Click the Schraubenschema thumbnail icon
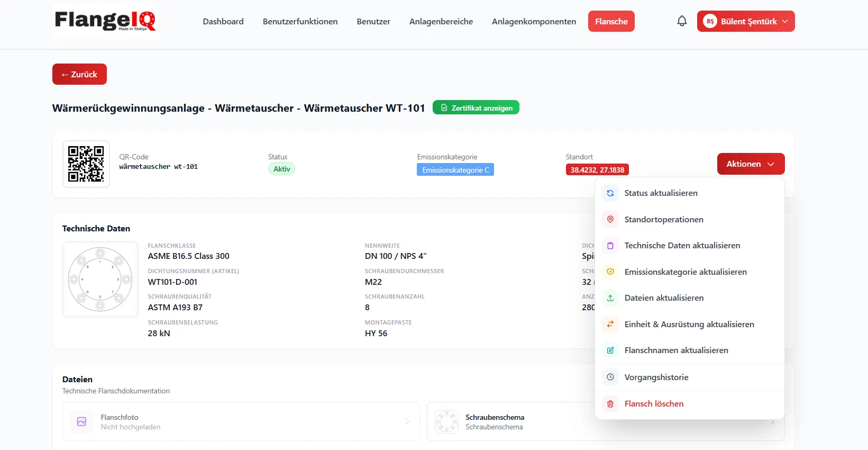Viewport: 868px width, 450px height. click(x=446, y=421)
